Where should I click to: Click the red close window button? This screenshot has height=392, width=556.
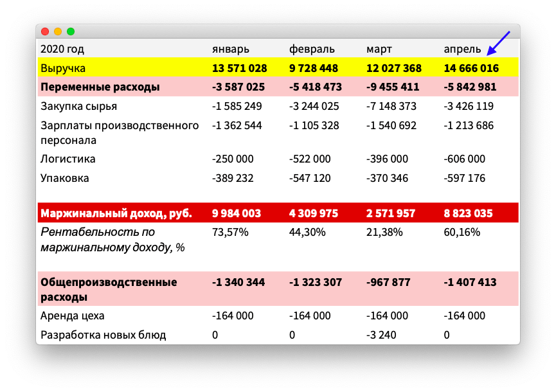(x=45, y=31)
